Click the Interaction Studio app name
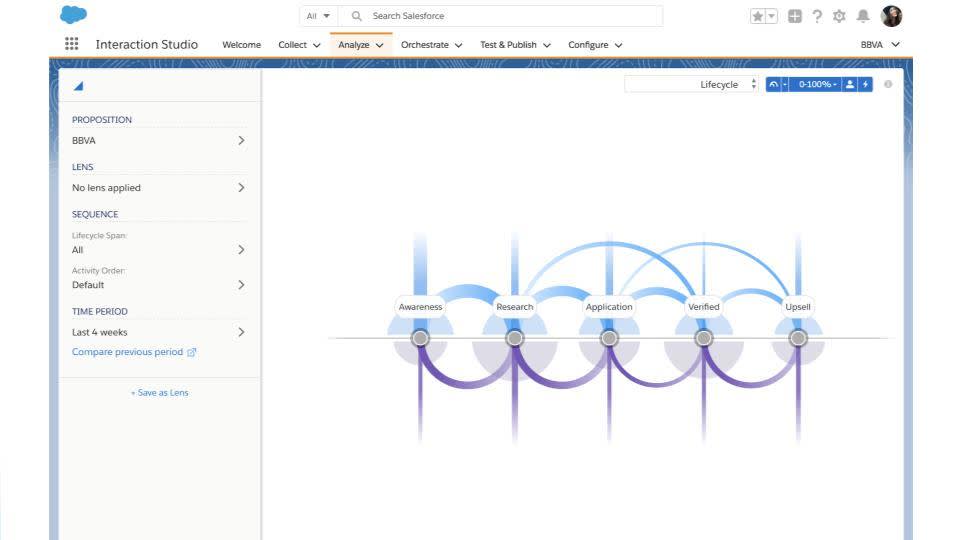The height and width of the screenshot is (540, 960). 147,44
